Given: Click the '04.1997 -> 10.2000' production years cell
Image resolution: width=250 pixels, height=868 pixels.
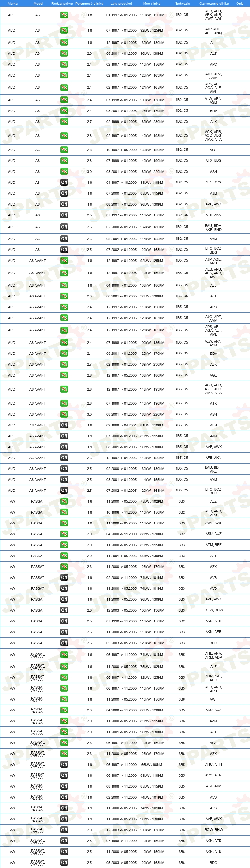Looking at the screenshot, I should point(121,182).
